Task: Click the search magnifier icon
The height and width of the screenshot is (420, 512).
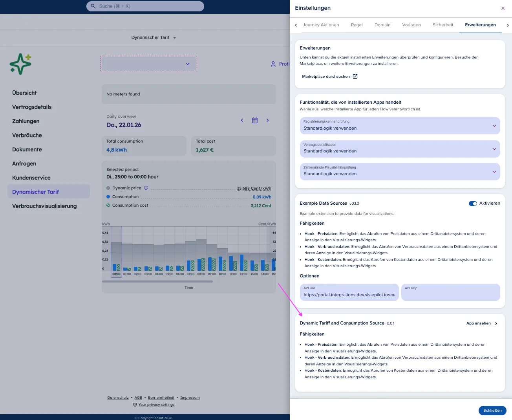Action: pos(93,6)
